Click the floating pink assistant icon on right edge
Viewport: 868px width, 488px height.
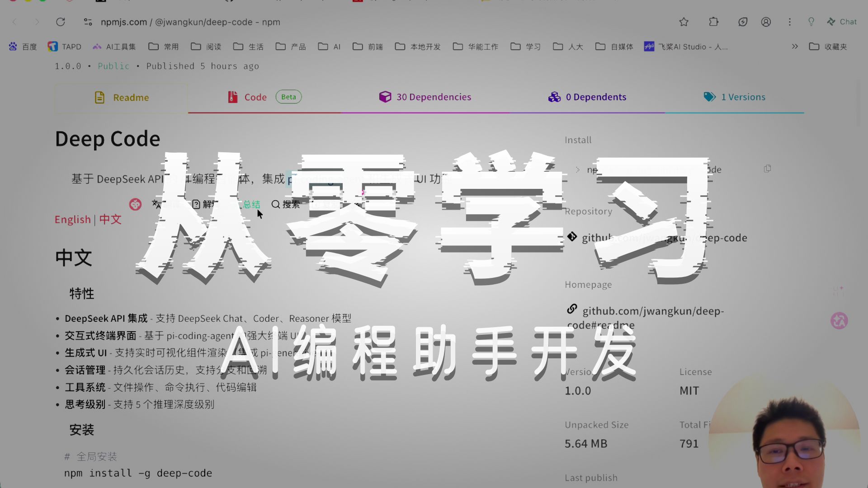[839, 321]
